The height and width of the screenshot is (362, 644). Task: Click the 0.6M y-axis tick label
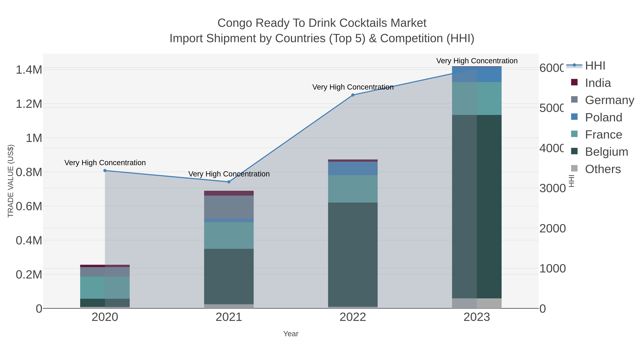tap(29, 206)
